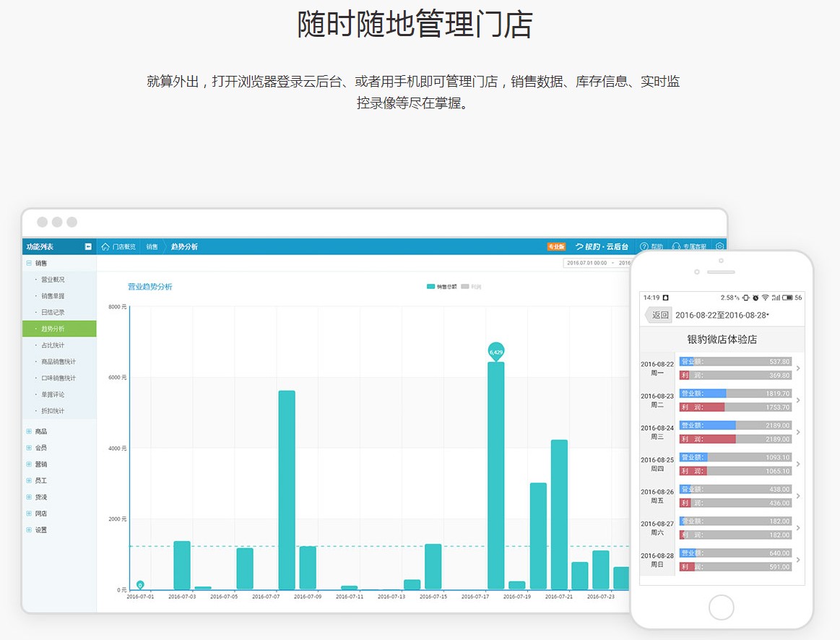Select 商品销售统计 in the sidebar
Screen dimensions: 840x640
(x=59, y=362)
